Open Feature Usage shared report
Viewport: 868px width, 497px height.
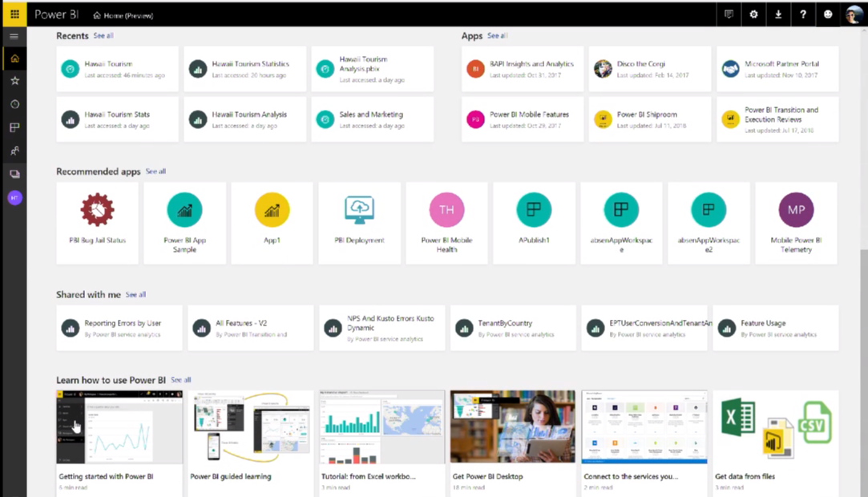coord(776,328)
